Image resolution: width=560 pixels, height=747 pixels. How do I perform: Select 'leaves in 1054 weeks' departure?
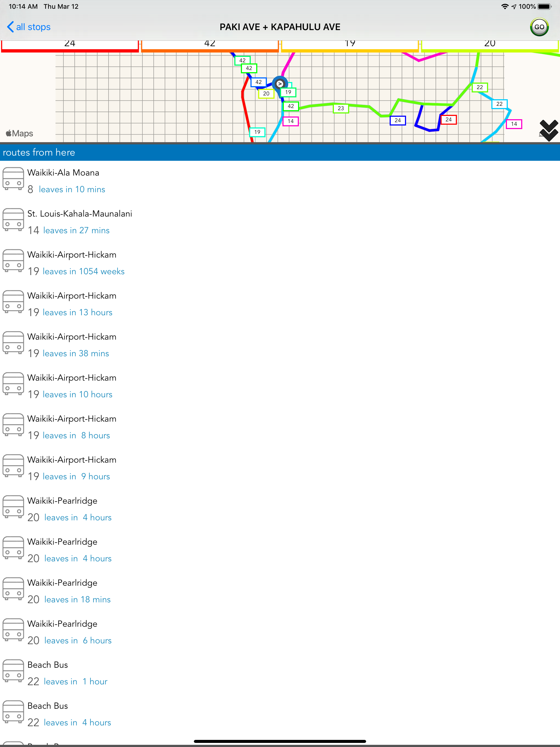(84, 272)
